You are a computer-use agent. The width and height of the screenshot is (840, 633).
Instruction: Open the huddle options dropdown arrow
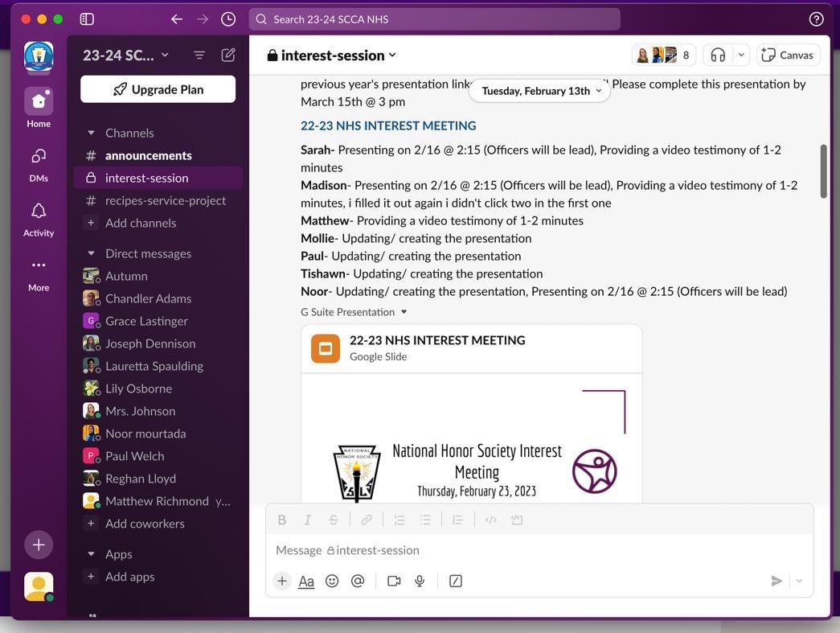click(741, 55)
